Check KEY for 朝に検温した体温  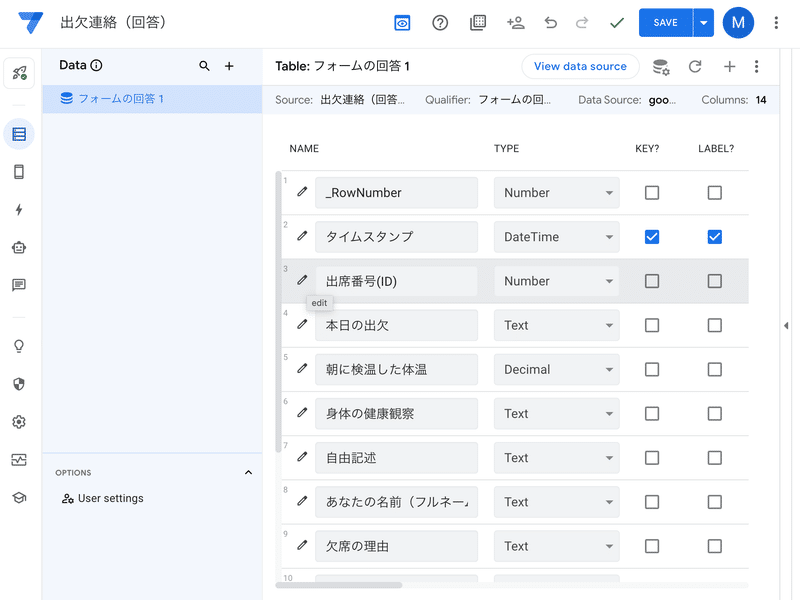click(x=652, y=369)
